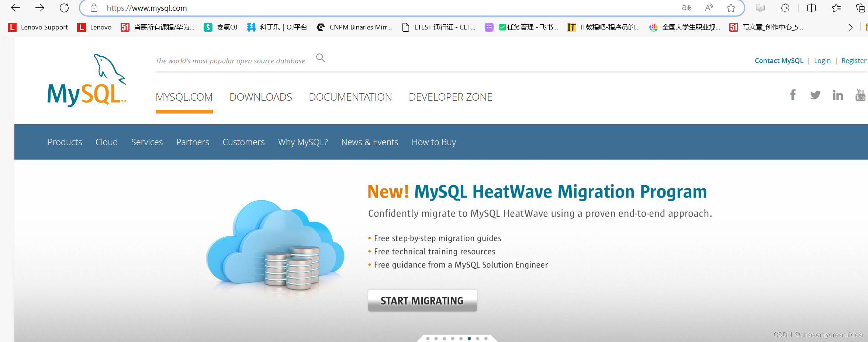This screenshot has width=868, height=342.
Task: Visit MySQL Facebook page icon
Action: (793, 95)
